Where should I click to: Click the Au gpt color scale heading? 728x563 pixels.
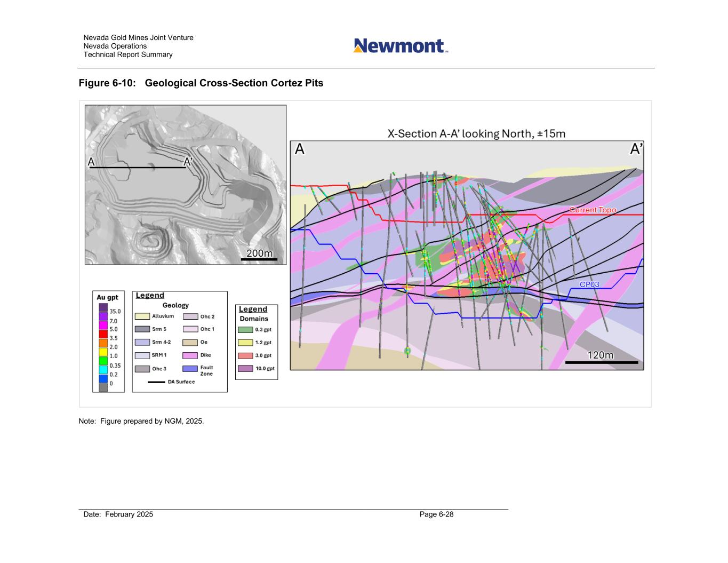point(108,297)
